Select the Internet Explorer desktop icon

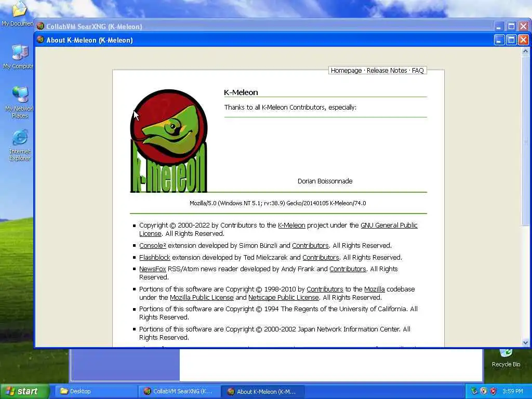(x=20, y=145)
